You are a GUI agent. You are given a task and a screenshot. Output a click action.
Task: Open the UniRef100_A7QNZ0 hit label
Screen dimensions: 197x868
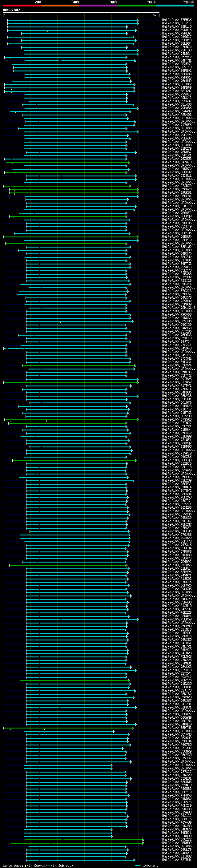(x=177, y=47)
